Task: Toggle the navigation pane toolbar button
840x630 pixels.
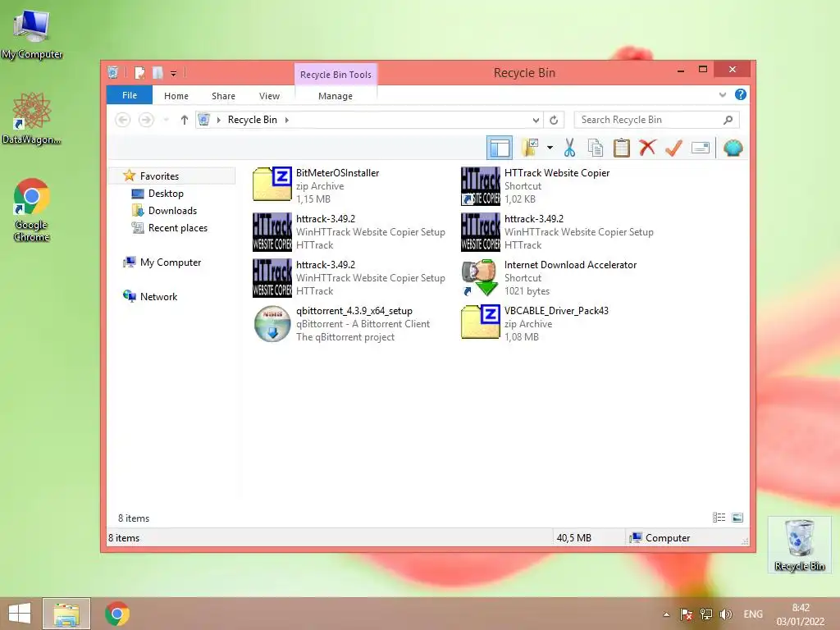Action: (500, 148)
